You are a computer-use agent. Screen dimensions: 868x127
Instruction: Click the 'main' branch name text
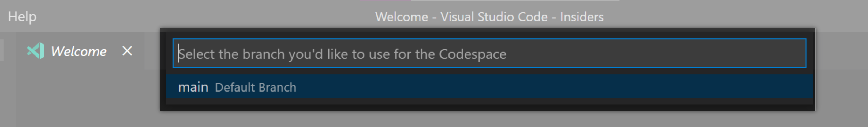coord(193,87)
